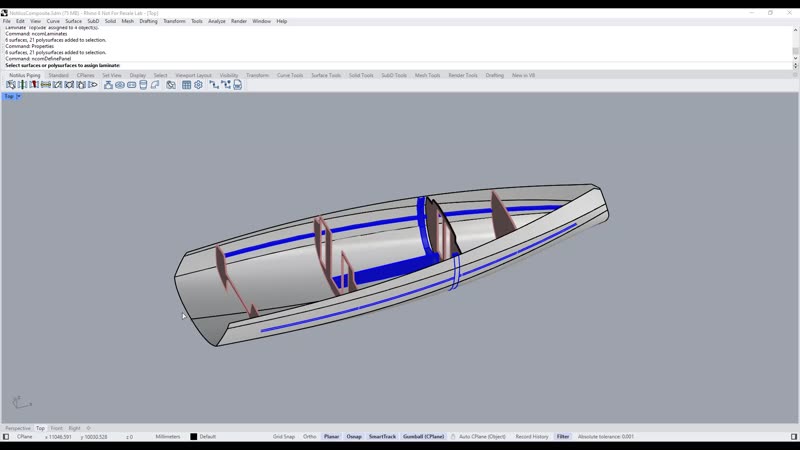
Task: Open the Analyze menu
Action: pos(217,21)
